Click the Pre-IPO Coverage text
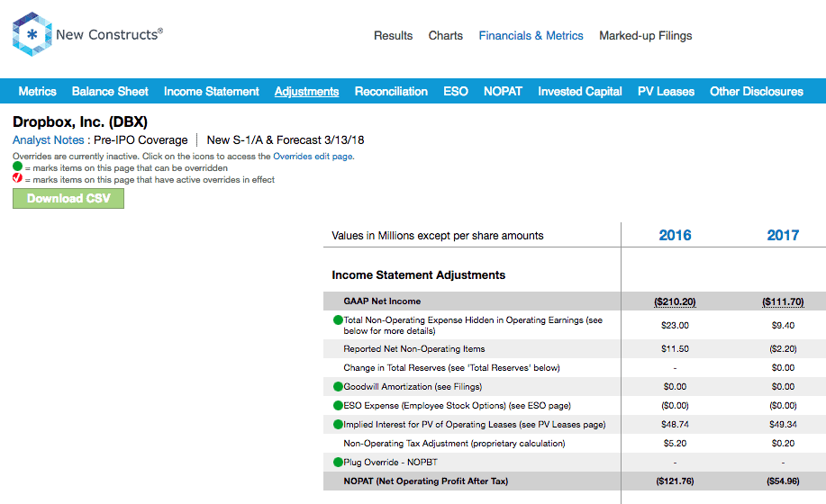The image size is (826, 504). click(x=141, y=139)
